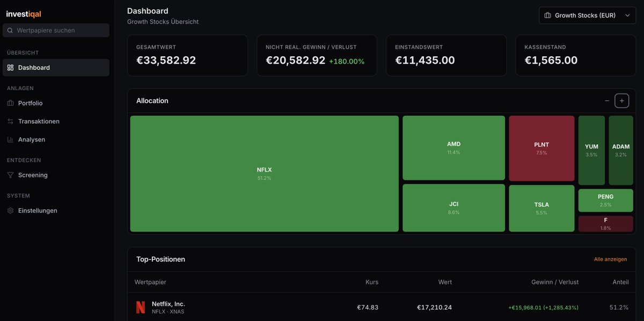
Task: Open the Analysen section
Action: point(56,139)
